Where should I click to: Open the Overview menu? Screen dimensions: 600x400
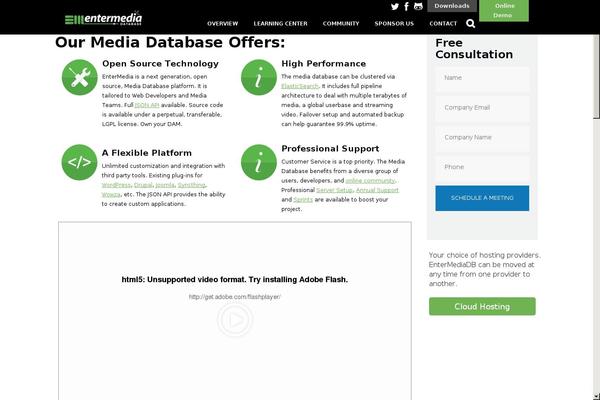(223, 24)
